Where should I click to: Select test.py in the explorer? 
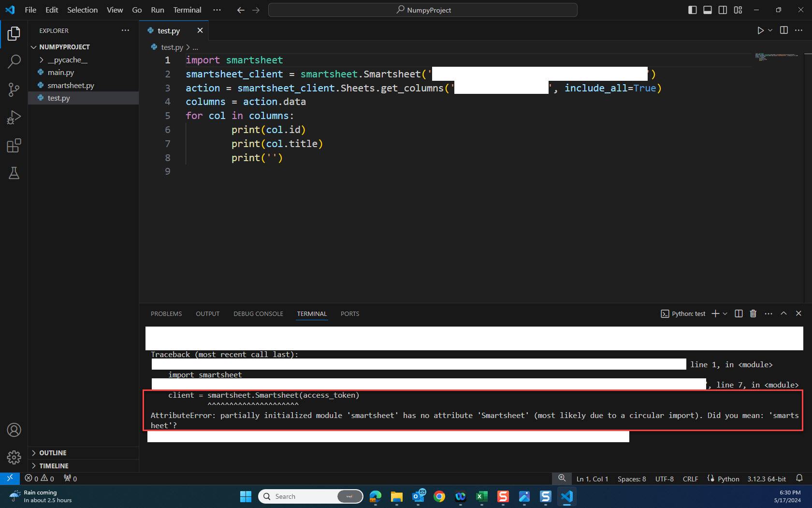83,98
